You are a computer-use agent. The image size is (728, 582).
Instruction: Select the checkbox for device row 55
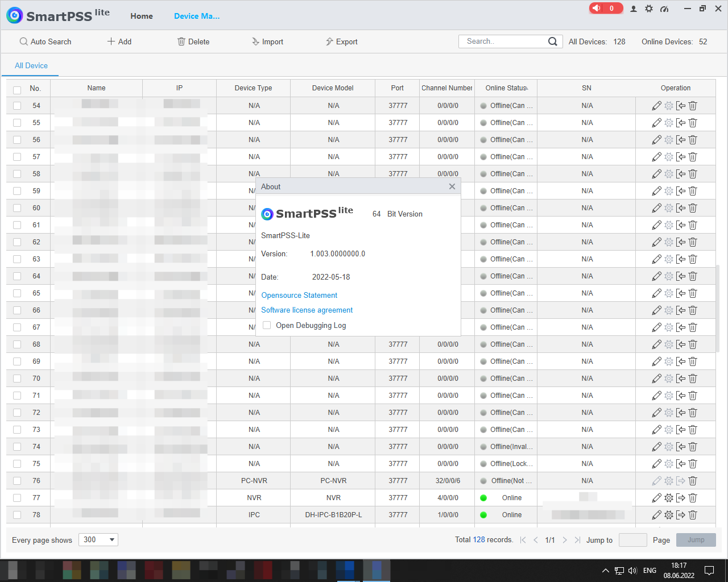coord(17,123)
